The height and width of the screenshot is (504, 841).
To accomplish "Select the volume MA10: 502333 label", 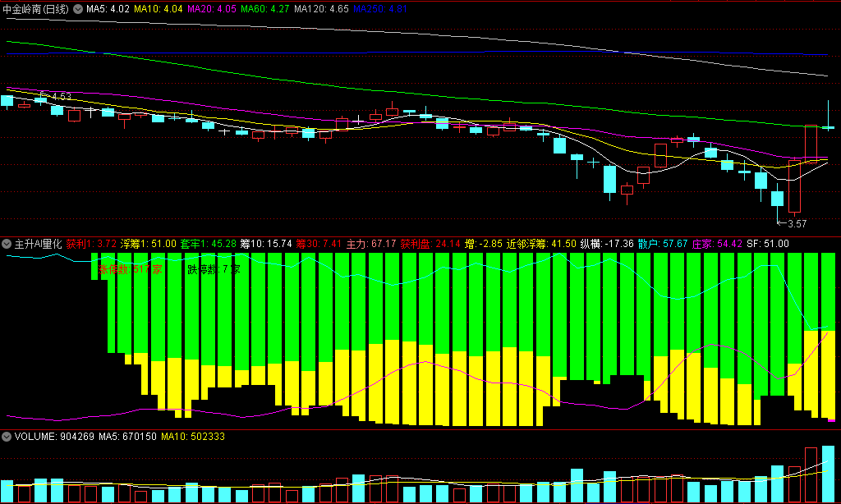I will point(193,437).
